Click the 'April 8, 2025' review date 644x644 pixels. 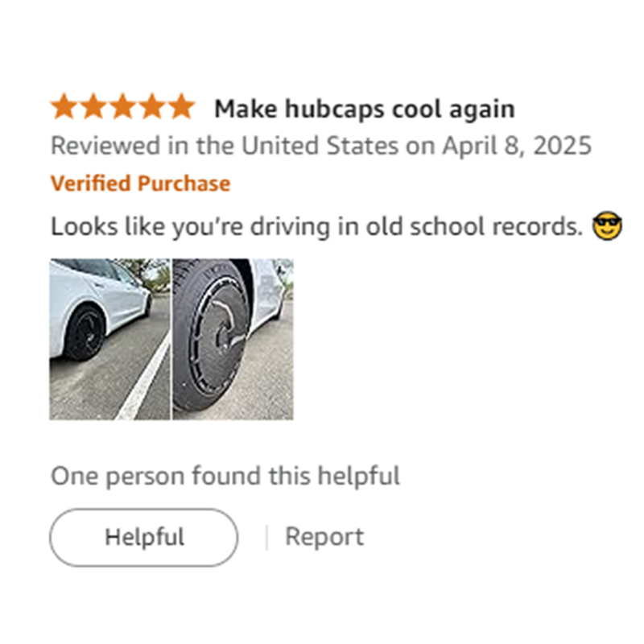click(517, 146)
